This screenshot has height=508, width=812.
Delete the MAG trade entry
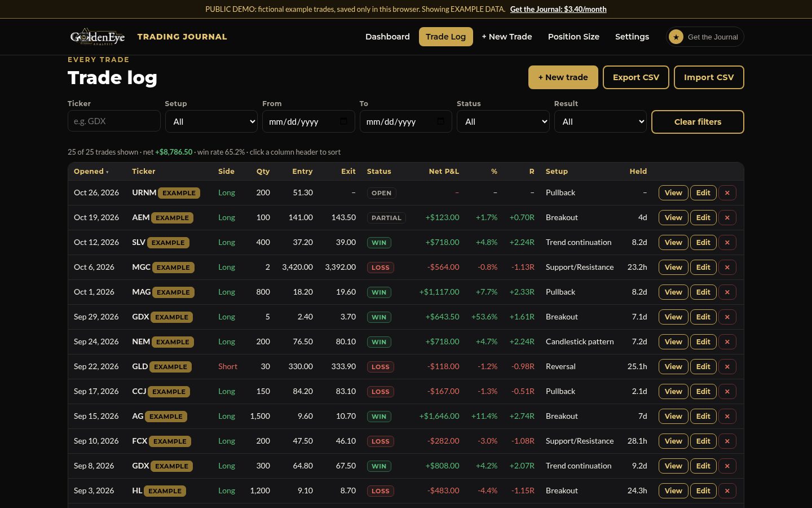click(x=727, y=292)
